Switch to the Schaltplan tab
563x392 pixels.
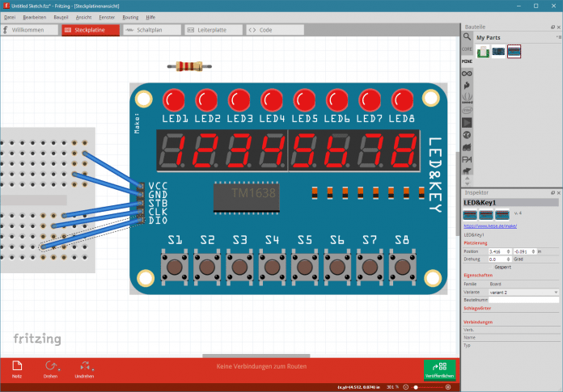152,30
